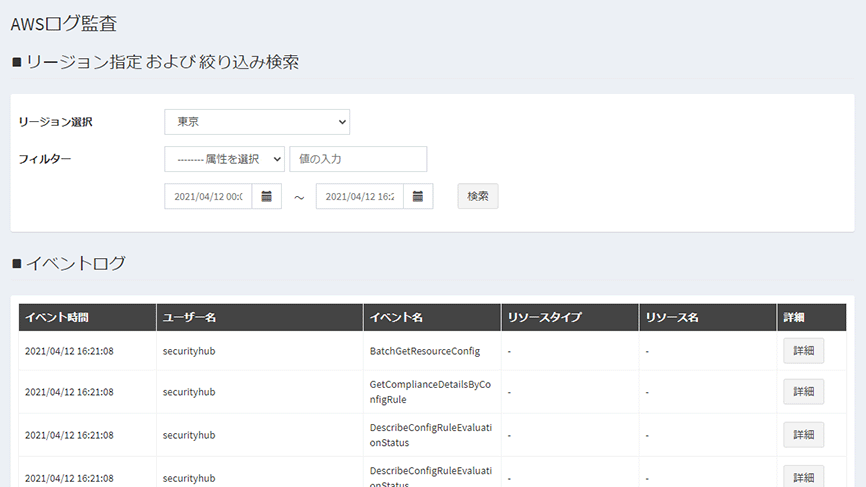Focus the 値の入力 filter value field

click(x=358, y=159)
